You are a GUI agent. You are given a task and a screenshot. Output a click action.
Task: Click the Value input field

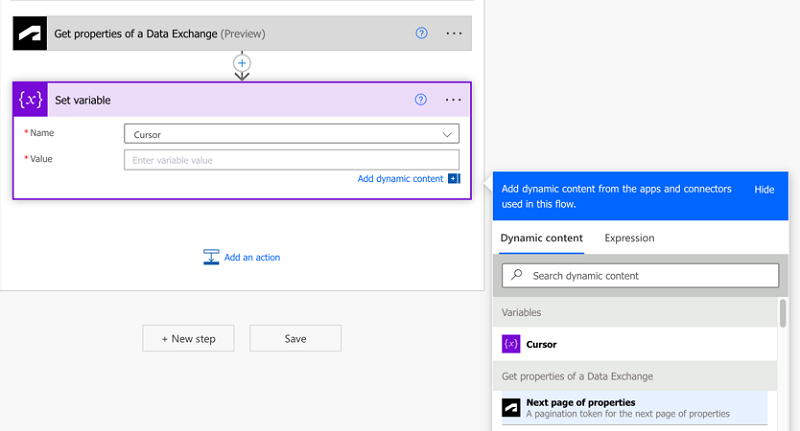pyautogui.click(x=291, y=160)
